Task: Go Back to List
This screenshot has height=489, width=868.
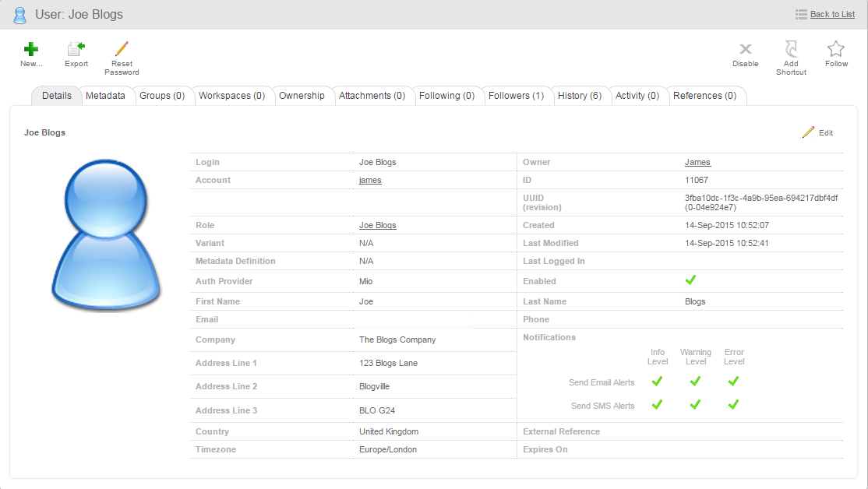Action: [x=832, y=14]
